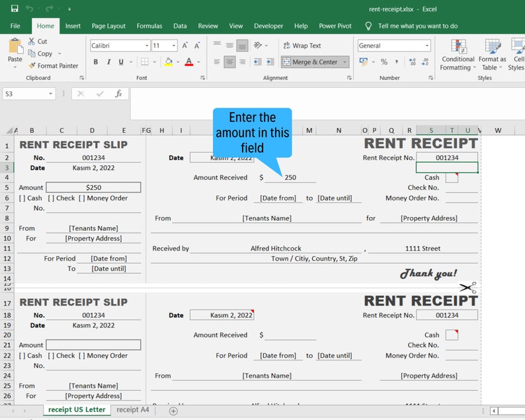Click the Cut scissors icon
This screenshot has width=525, height=420.
tap(32, 41)
